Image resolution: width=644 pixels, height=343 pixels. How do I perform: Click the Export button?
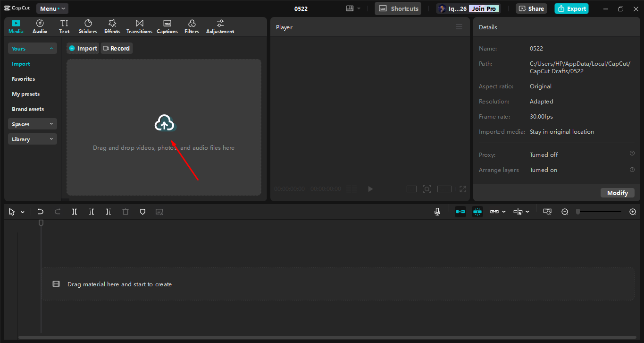click(571, 9)
